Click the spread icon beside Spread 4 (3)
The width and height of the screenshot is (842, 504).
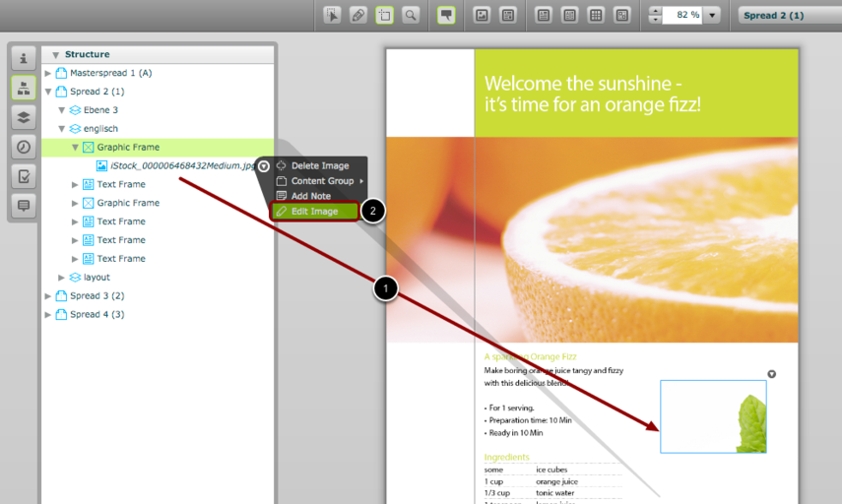point(61,314)
